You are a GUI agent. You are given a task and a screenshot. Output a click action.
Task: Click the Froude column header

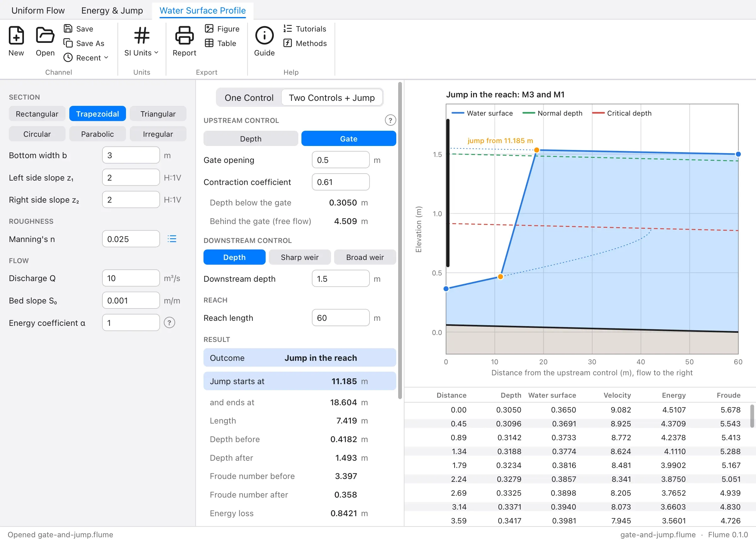pyautogui.click(x=728, y=395)
